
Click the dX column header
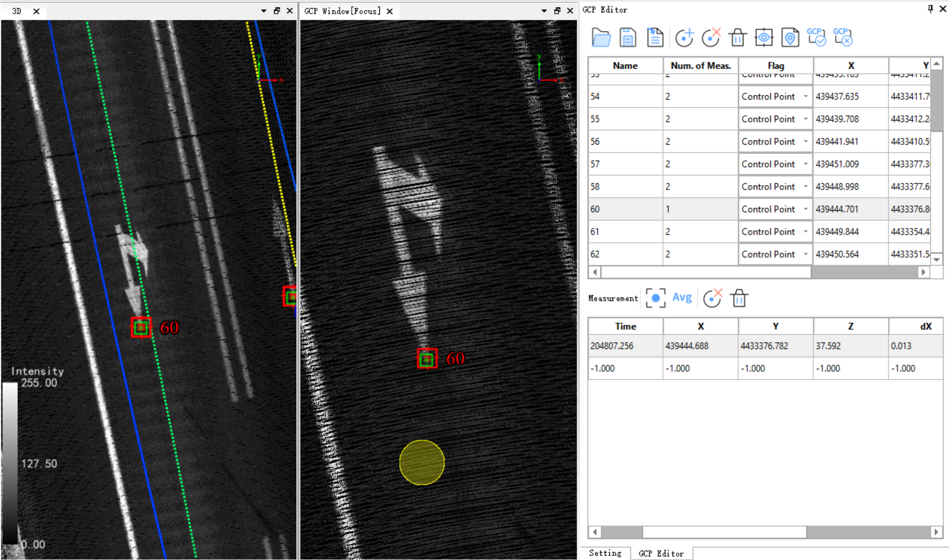tap(916, 326)
